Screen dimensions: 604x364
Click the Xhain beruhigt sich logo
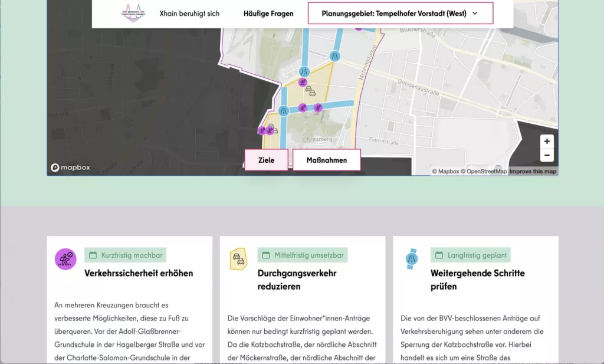click(x=134, y=12)
